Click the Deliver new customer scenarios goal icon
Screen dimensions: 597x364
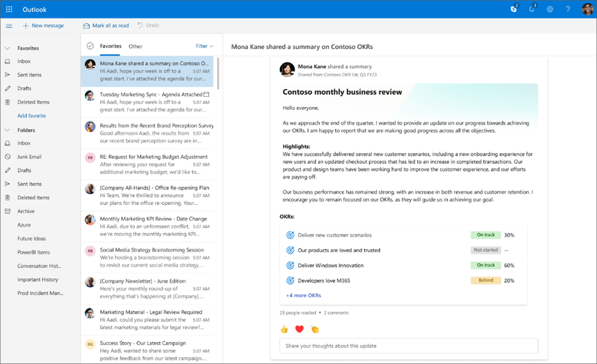point(290,235)
